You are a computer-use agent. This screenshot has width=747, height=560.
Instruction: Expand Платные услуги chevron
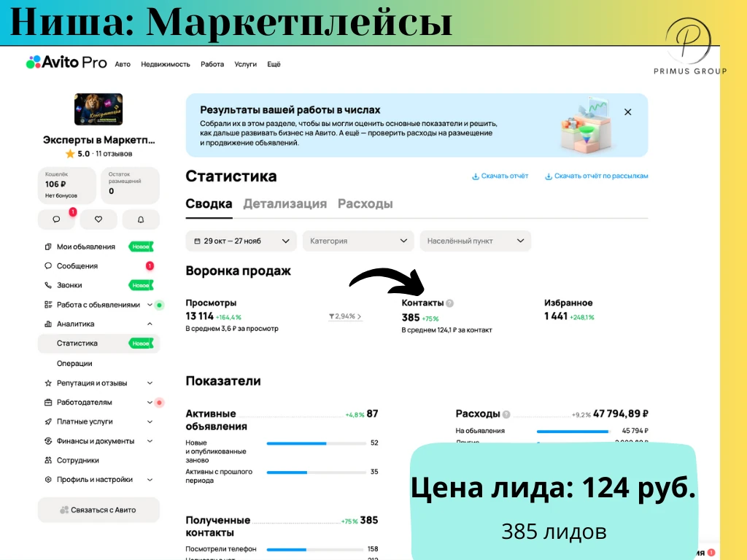click(150, 421)
